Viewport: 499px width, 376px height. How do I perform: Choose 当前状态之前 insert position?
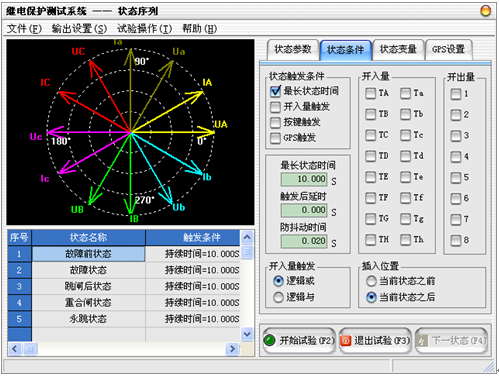pos(371,281)
